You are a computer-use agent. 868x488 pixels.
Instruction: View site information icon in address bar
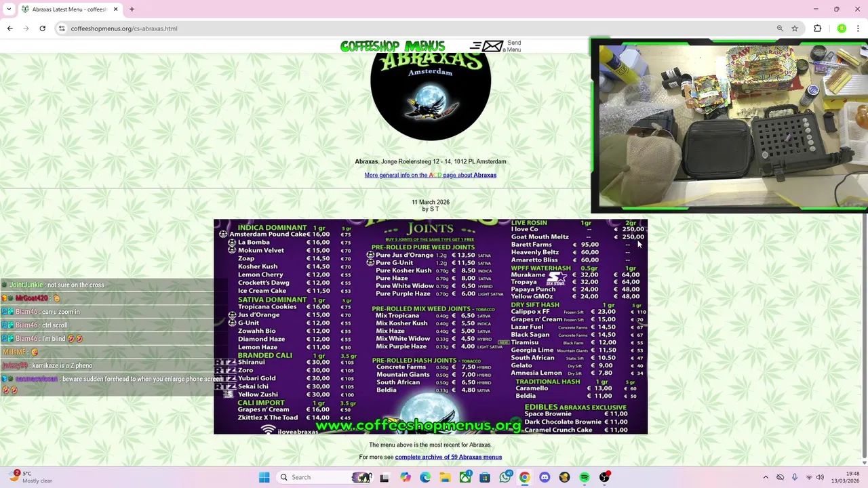62,28
